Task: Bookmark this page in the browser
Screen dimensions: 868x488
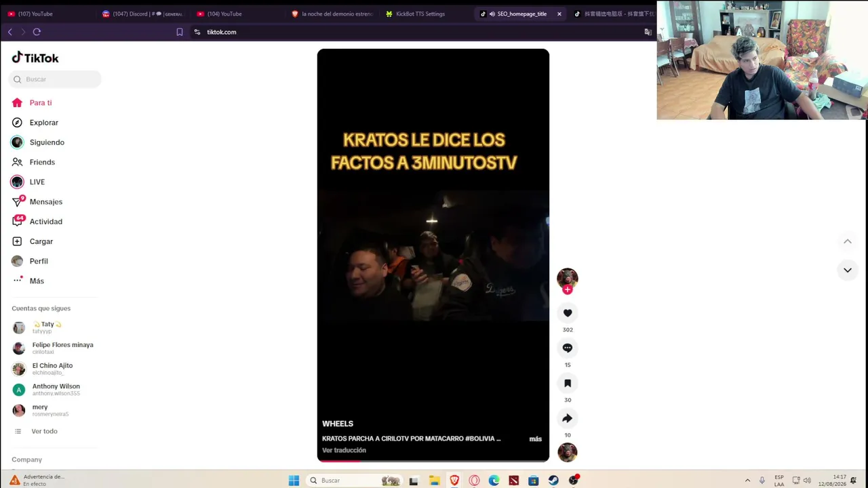Action: point(180,32)
